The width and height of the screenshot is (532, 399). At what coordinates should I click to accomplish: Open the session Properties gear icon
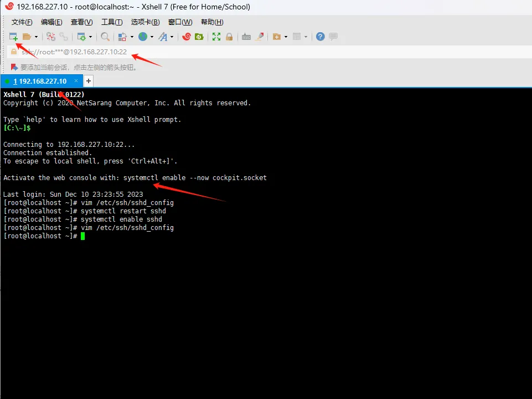pos(81,37)
